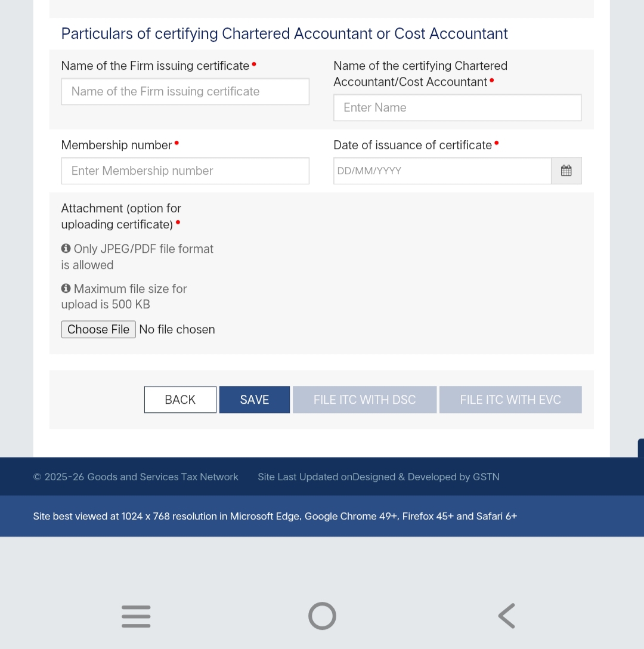Click the DD/MM/YYYY date input

pos(442,171)
